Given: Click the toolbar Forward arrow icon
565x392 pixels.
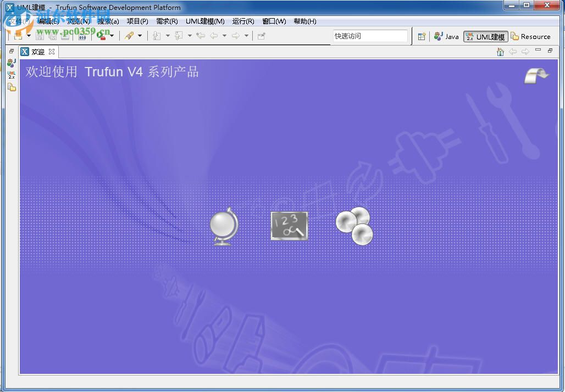Looking at the screenshot, I should [x=236, y=36].
